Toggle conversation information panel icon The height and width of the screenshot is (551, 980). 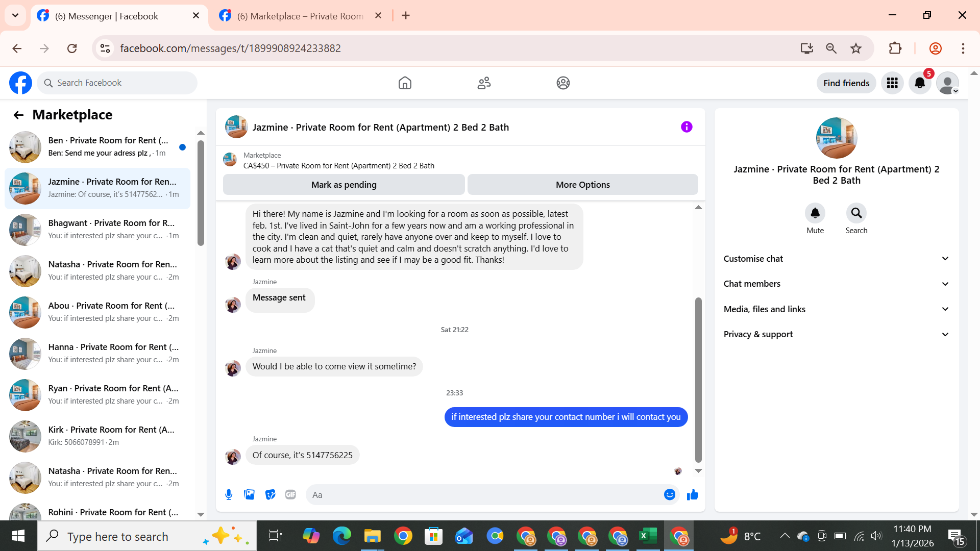(x=687, y=127)
